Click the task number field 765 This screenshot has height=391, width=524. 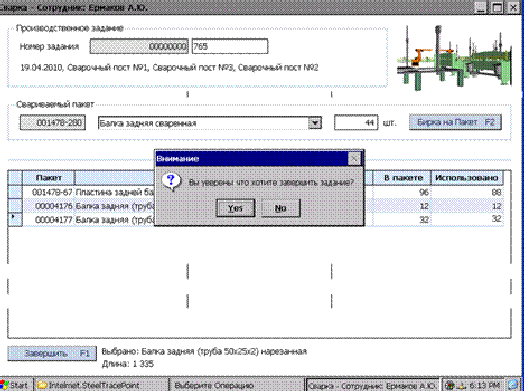click(230, 46)
